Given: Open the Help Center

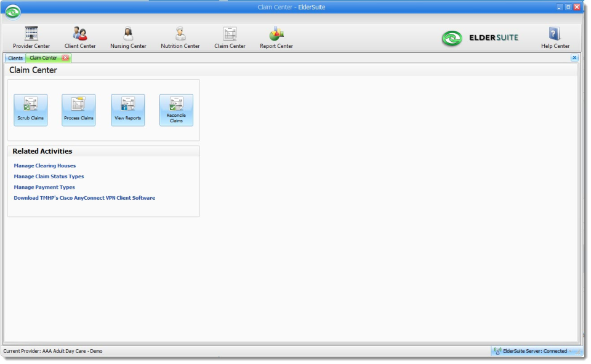Looking at the screenshot, I should click(555, 38).
